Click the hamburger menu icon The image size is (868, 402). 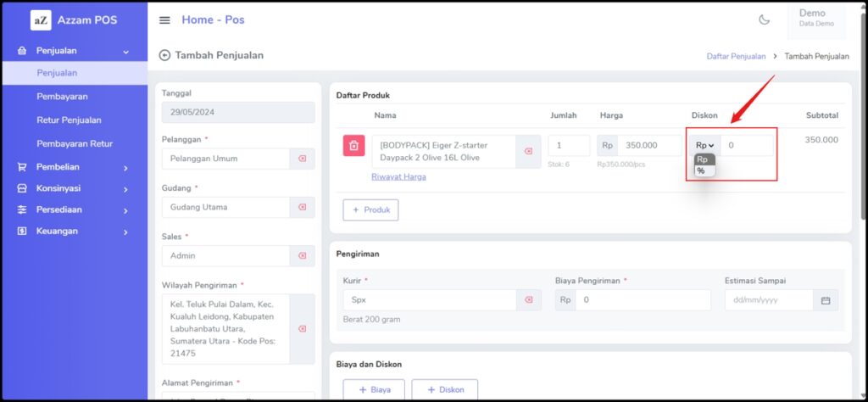[164, 20]
